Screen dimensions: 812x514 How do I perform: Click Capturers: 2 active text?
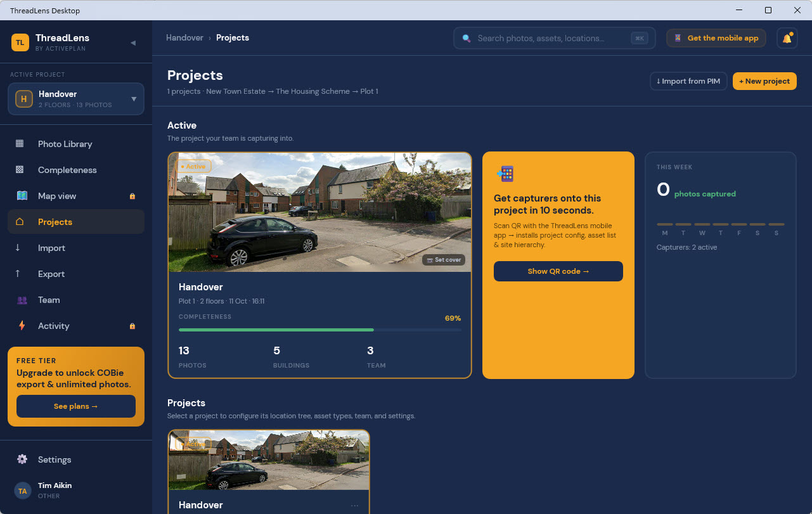[x=686, y=247]
